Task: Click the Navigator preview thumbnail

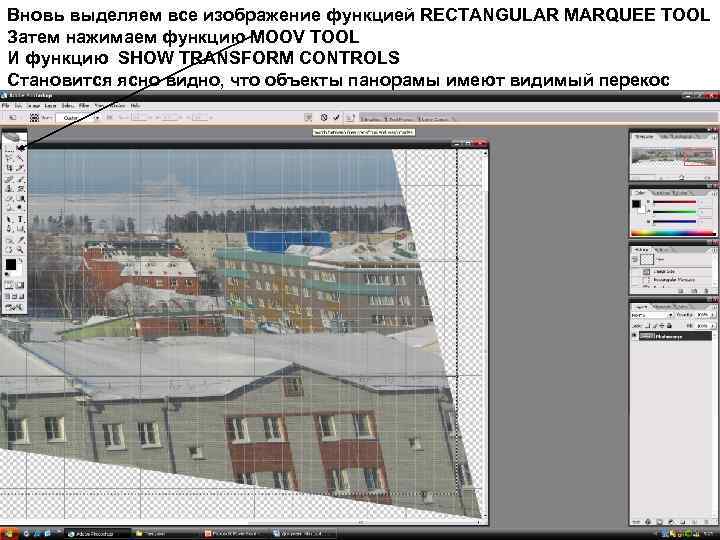Action: [673, 157]
